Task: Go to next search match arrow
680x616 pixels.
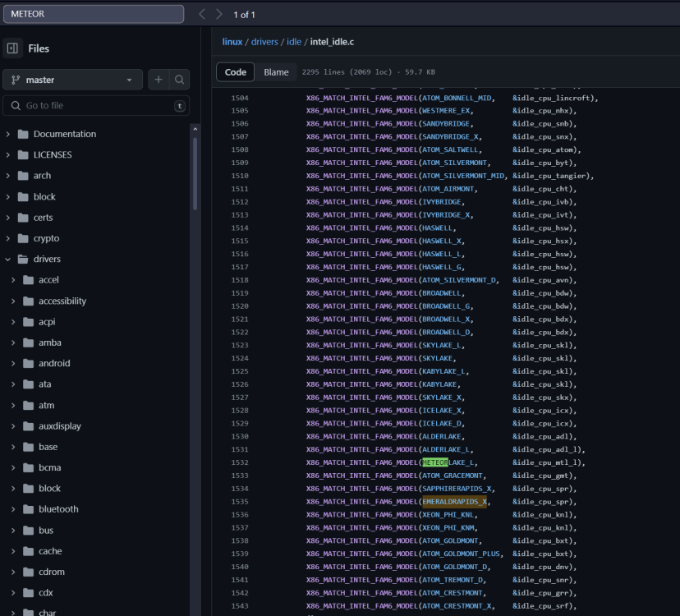Action: pos(219,14)
